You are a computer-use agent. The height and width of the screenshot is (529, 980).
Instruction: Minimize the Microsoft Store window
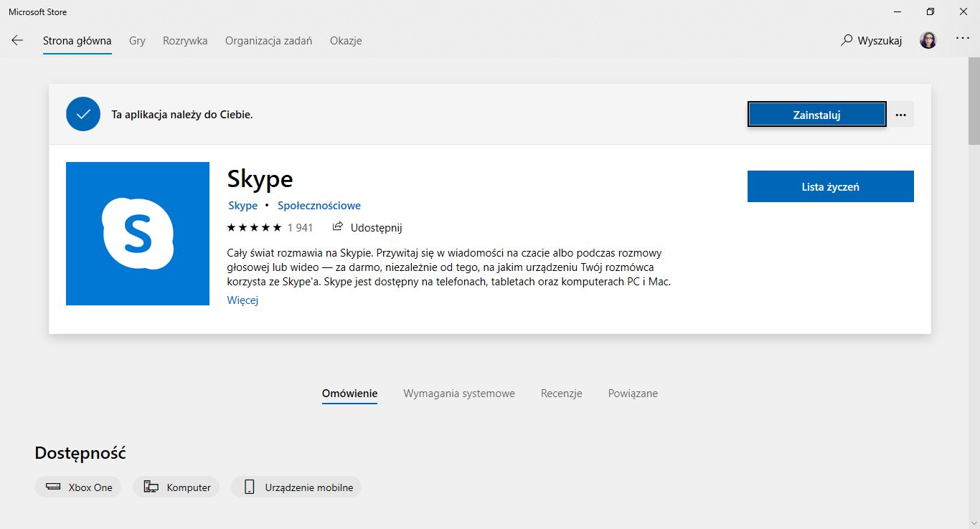897,11
